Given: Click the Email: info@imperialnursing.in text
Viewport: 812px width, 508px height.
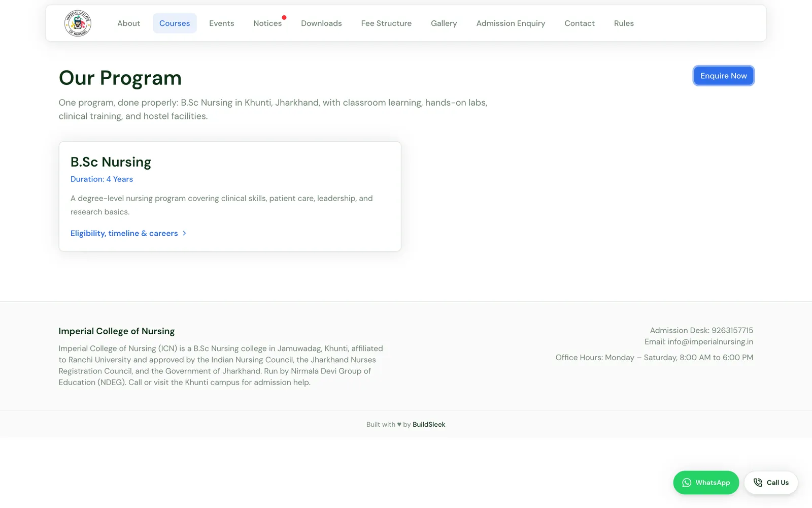Looking at the screenshot, I should [x=699, y=342].
